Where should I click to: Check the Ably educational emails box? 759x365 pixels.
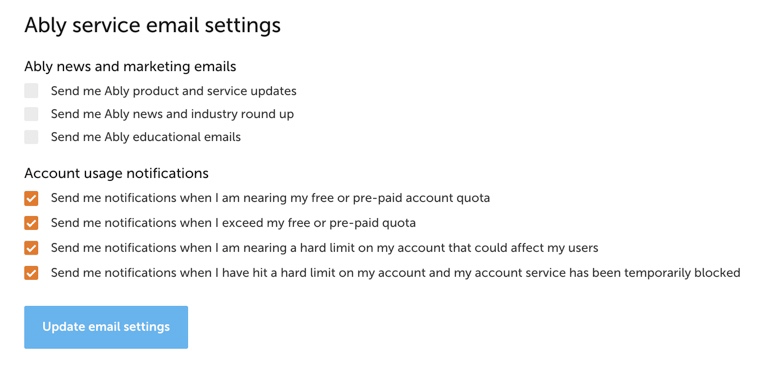tap(31, 137)
